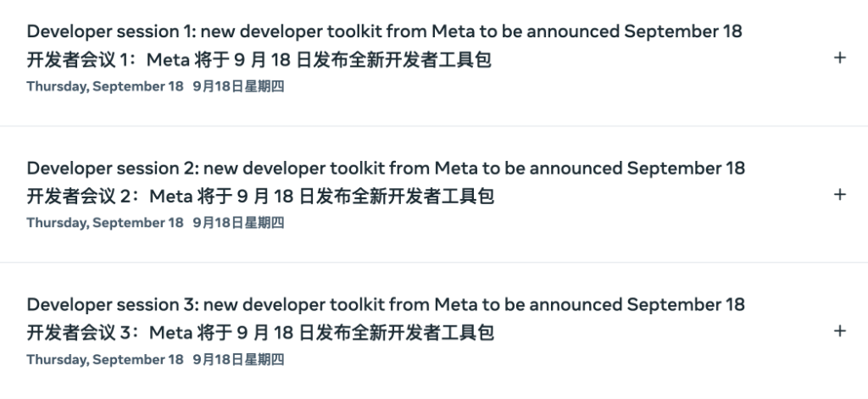The image size is (868, 399).
Task: Open the Developer session 2 English title
Action: coord(386,169)
